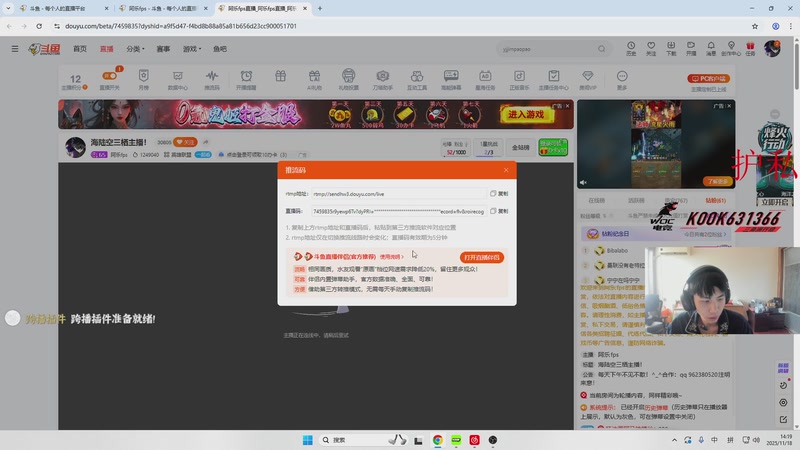Select the 在线榜 tab in the right panel
This screenshot has height=450, width=800.
[x=596, y=201]
